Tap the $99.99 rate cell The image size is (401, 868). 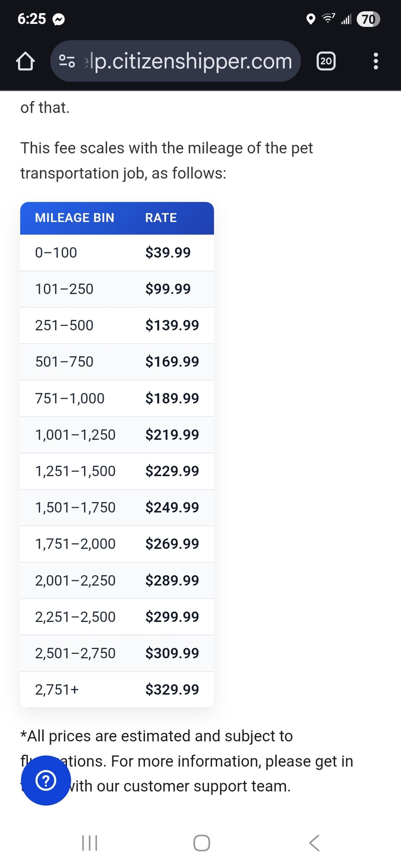point(168,289)
